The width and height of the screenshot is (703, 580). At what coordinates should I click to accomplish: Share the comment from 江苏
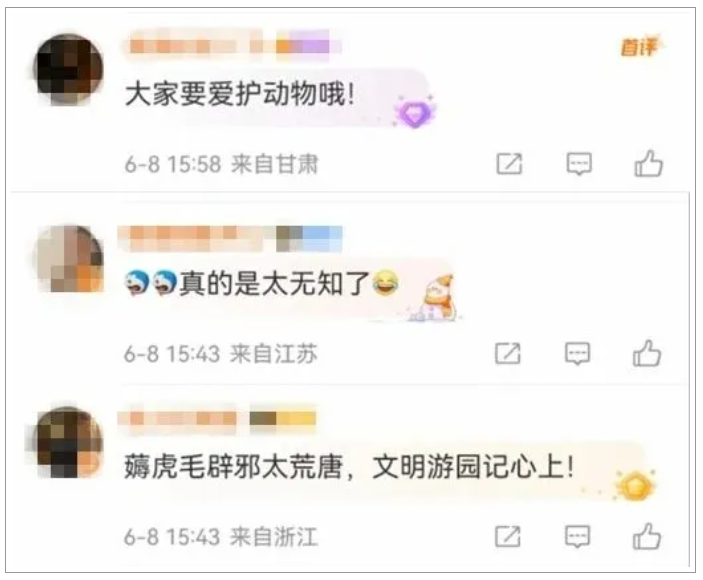(x=508, y=354)
